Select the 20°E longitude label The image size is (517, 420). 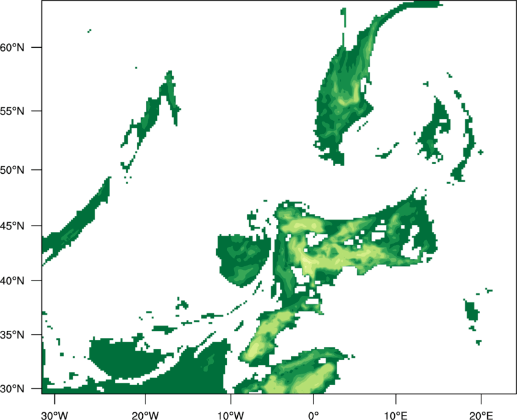click(481, 415)
